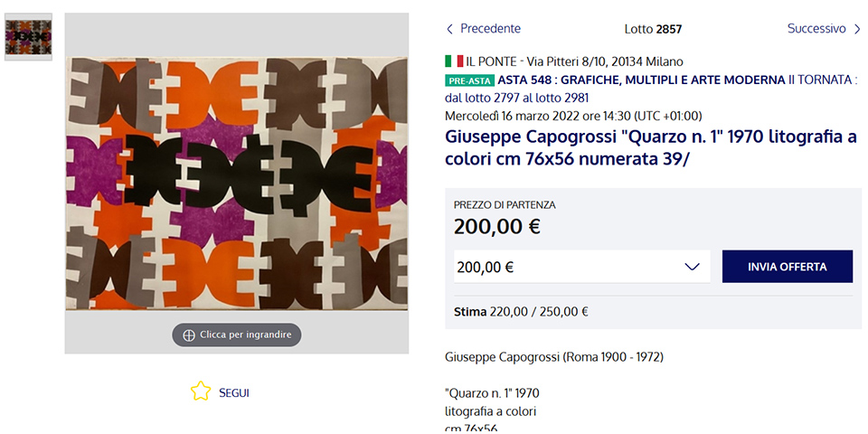Click the green PRE-ASTA badge
Image resolution: width=868 pixels, height=434 pixels.
[469, 80]
